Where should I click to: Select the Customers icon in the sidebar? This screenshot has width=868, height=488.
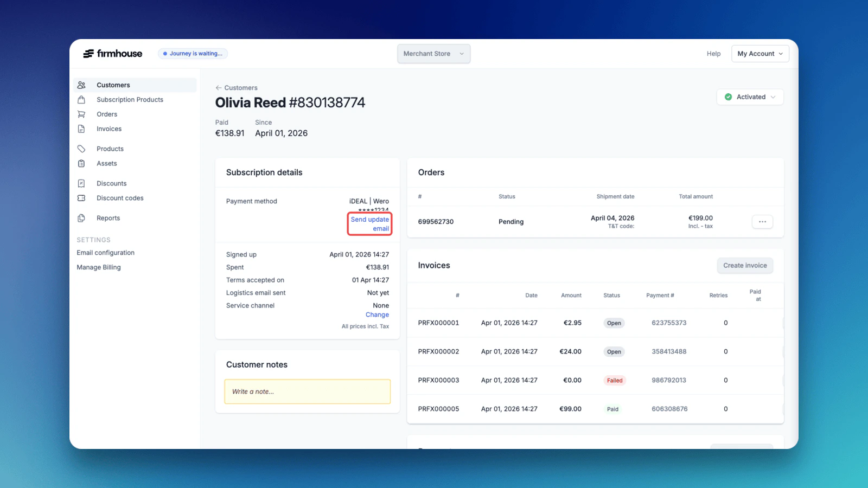coord(81,85)
